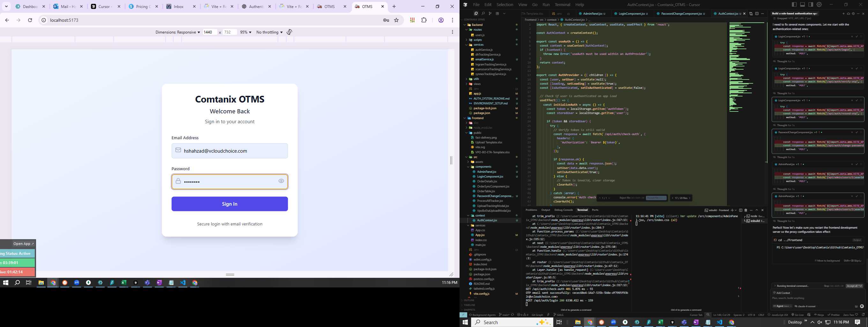Go back in Chrome browser

(7, 20)
